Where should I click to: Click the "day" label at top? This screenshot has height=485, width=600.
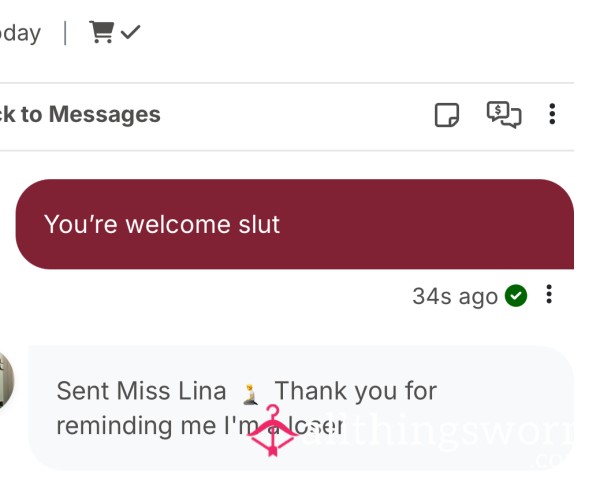coord(21,33)
